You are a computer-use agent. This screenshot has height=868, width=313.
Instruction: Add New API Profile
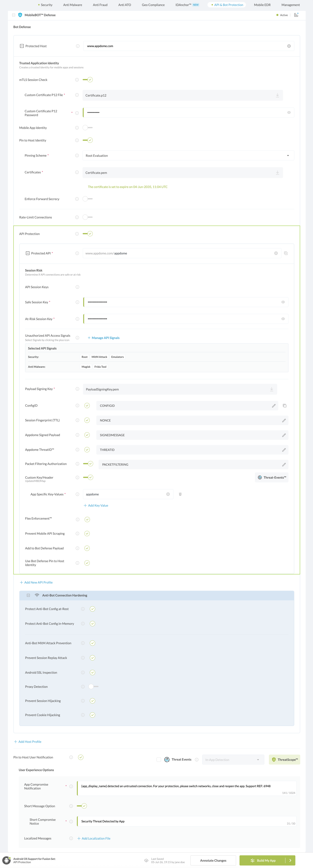click(36, 583)
